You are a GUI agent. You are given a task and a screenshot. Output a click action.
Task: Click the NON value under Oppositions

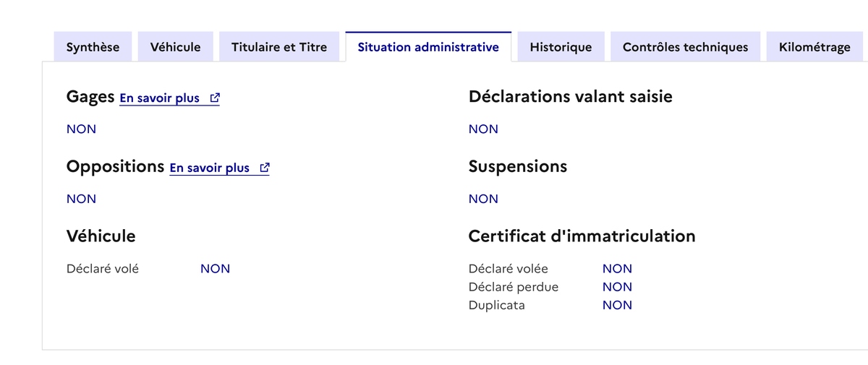(81, 199)
